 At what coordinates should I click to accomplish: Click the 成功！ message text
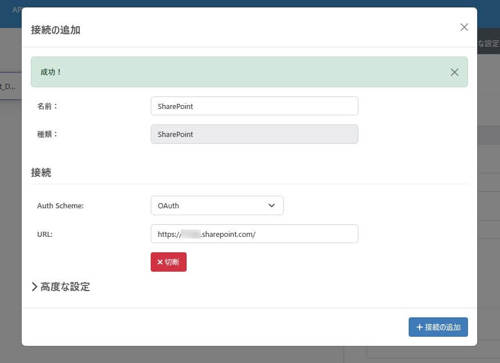(51, 72)
